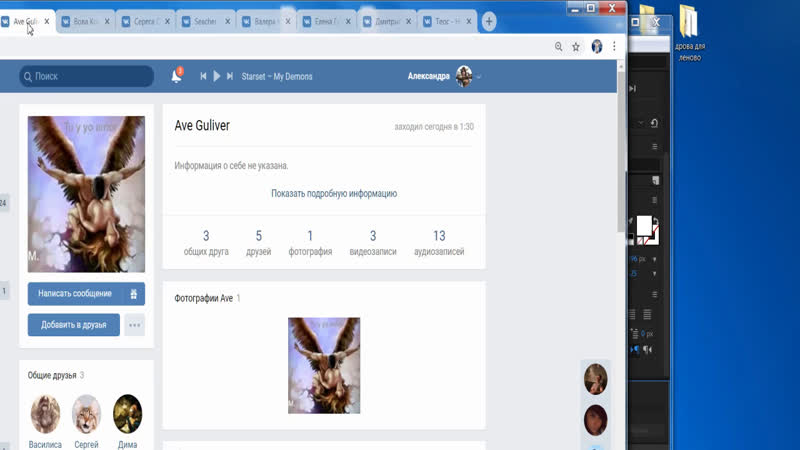
Task: Click undo arrow icon in background editor window
Action: (x=654, y=123)
